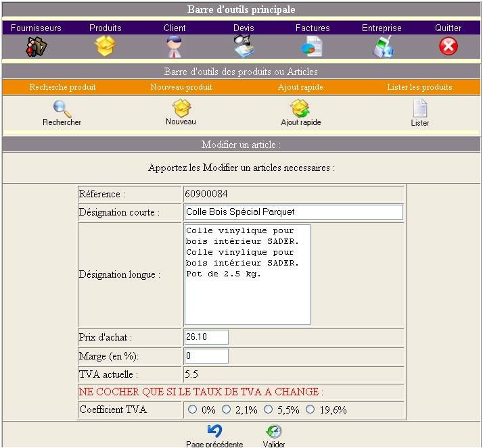Click the Valider green icon

click(x=274, y=431)
